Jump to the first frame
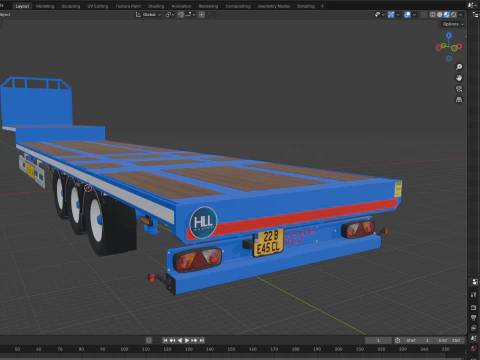The height and width of the screenshot is (360, 480). point(165,340)
